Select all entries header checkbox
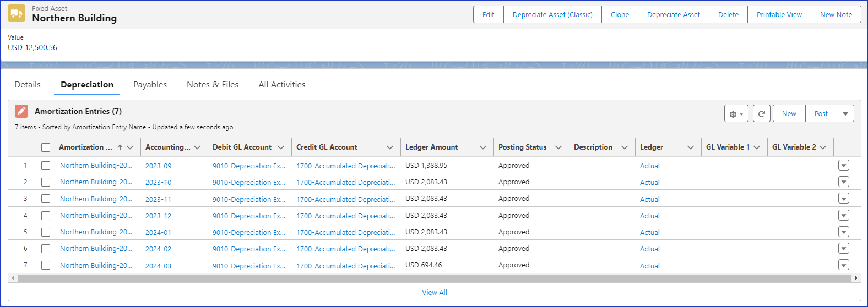This screenshot has width=868, height=307. point(46,147)
